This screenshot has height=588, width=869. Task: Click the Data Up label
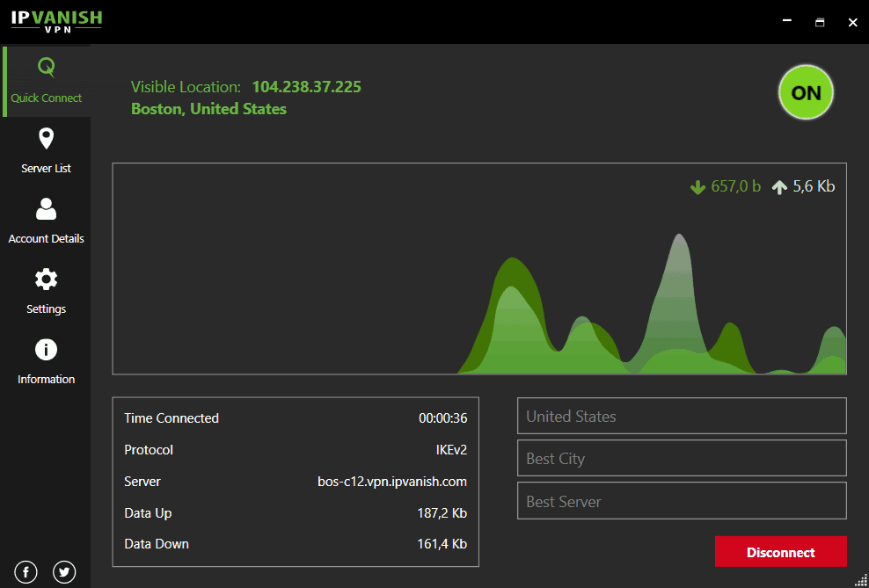click(x=148, y=513)
